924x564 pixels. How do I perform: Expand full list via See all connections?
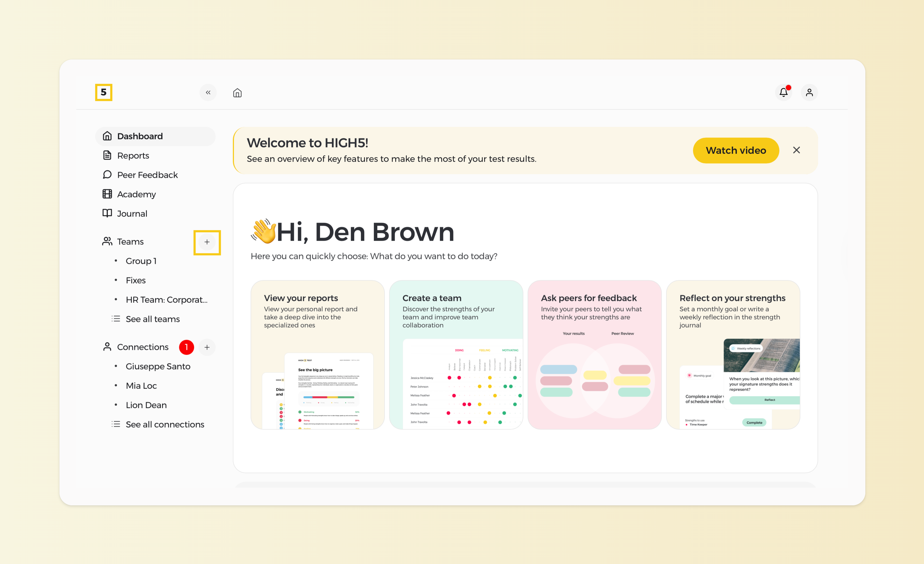click(x=165, y=424)
